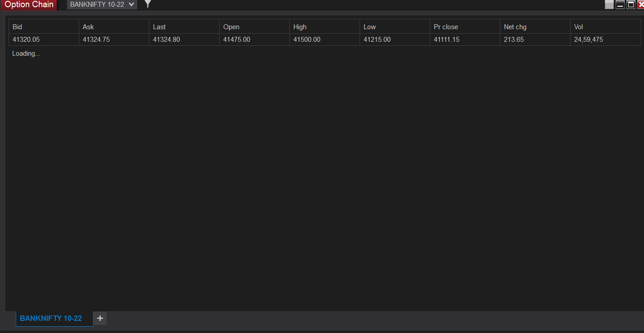Click the Ask column header
Screen dimensions: 644x333
[114, 27]
